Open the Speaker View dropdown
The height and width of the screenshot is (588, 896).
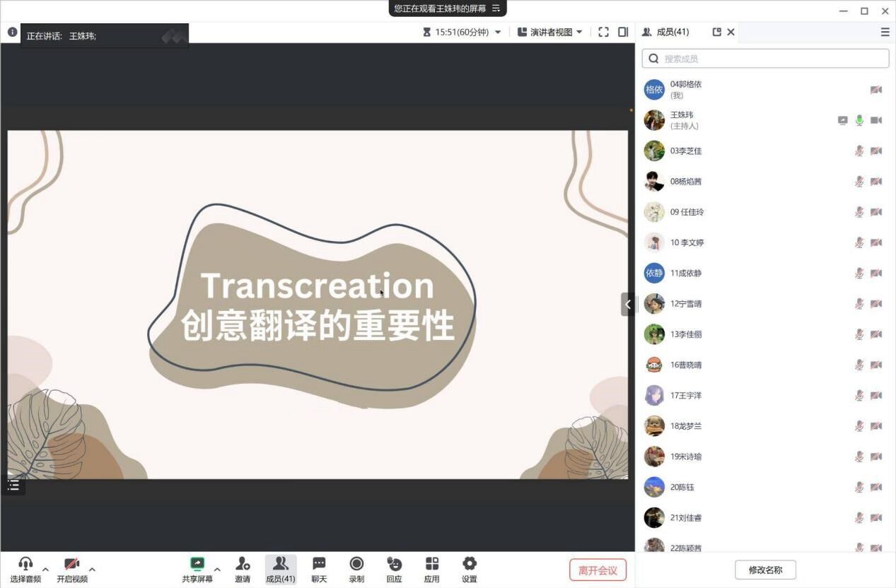[x=550, y=32]
